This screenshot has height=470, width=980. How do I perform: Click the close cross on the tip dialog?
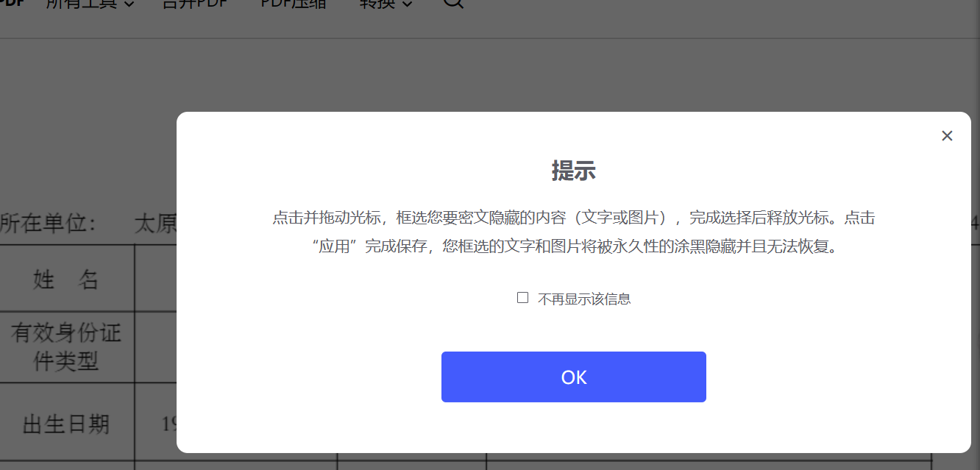click(x=947, y=135)
